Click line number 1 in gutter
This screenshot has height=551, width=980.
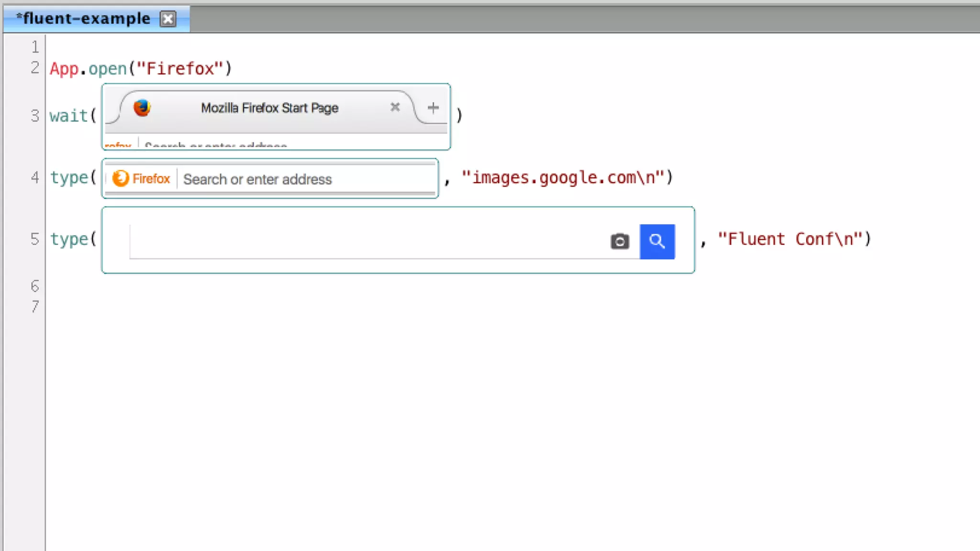(x=35, y=47)
